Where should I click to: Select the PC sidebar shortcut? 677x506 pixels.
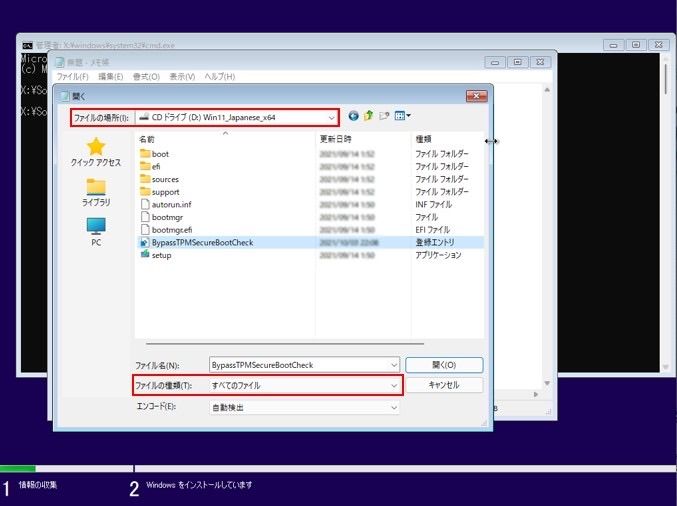point(96,232)
